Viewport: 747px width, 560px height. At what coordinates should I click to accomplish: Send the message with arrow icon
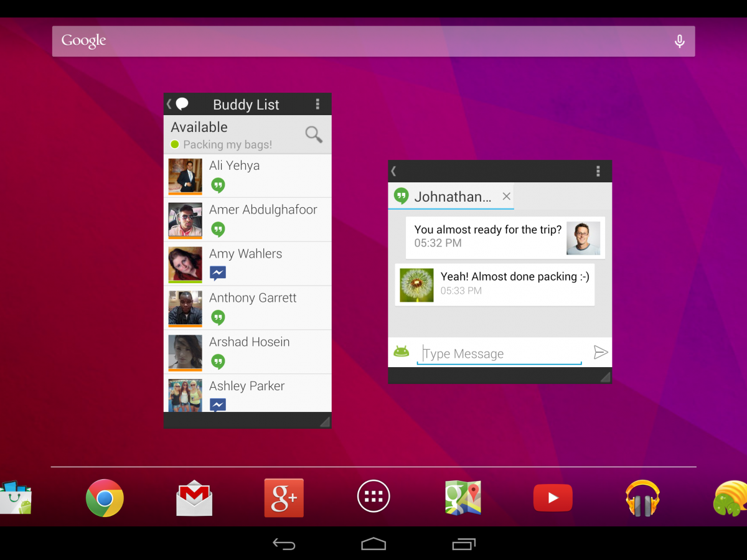[600, 353]
